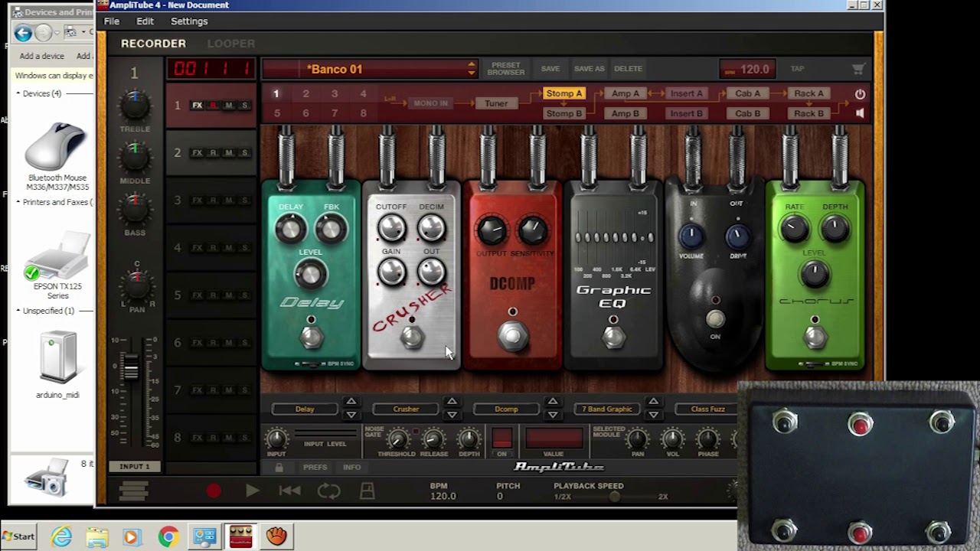
Task: Toggle loop playback icon
Action: (329, 491)
